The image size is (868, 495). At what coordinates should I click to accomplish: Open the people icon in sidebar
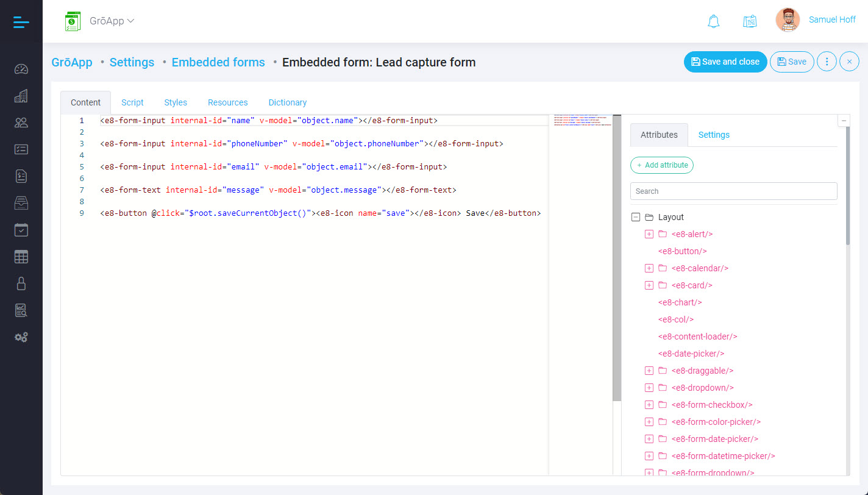click(x=21, y=123)
